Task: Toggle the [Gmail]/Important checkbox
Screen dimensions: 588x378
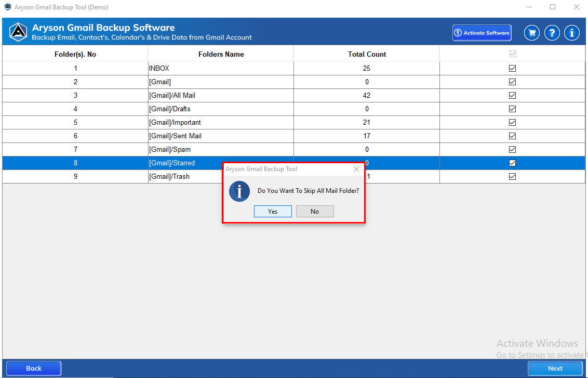Action: pyautogui.click(x=512, y=122)
